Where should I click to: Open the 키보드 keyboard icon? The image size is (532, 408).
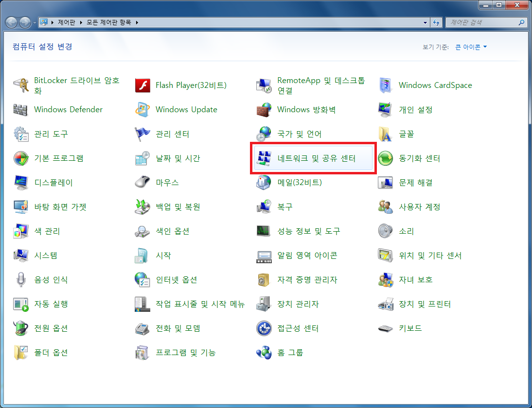(x=386, y=328)
